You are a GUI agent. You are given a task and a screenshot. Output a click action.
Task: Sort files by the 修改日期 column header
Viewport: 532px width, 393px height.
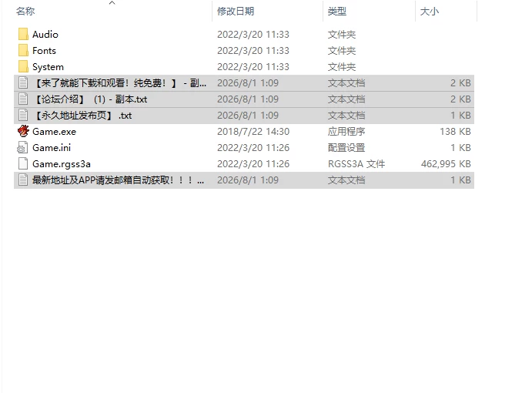coord(236,12)
